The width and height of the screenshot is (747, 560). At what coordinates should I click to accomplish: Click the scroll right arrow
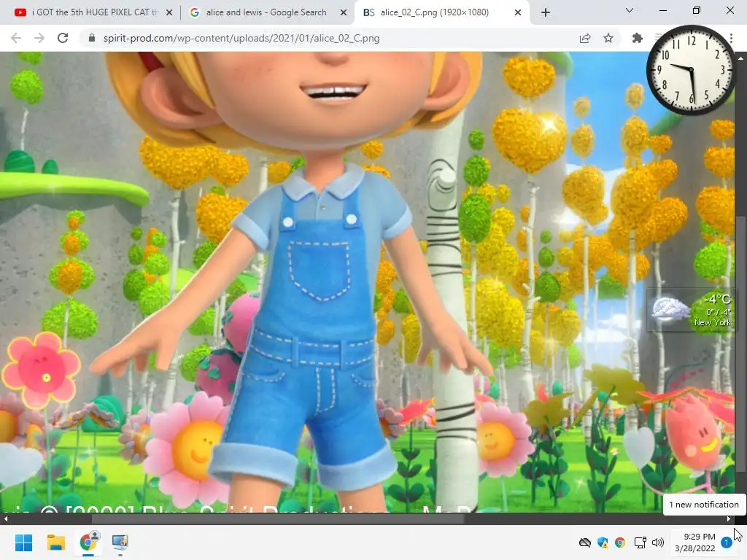[x=729, y=518]
